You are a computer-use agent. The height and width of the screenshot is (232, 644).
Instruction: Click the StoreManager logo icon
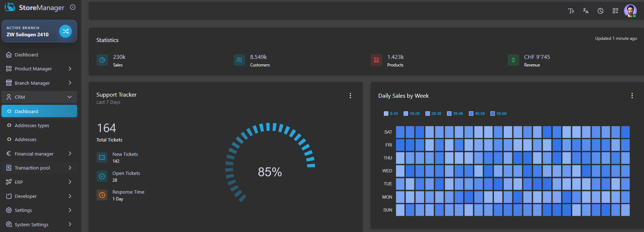pyautogui.click(x=10, y=7)
